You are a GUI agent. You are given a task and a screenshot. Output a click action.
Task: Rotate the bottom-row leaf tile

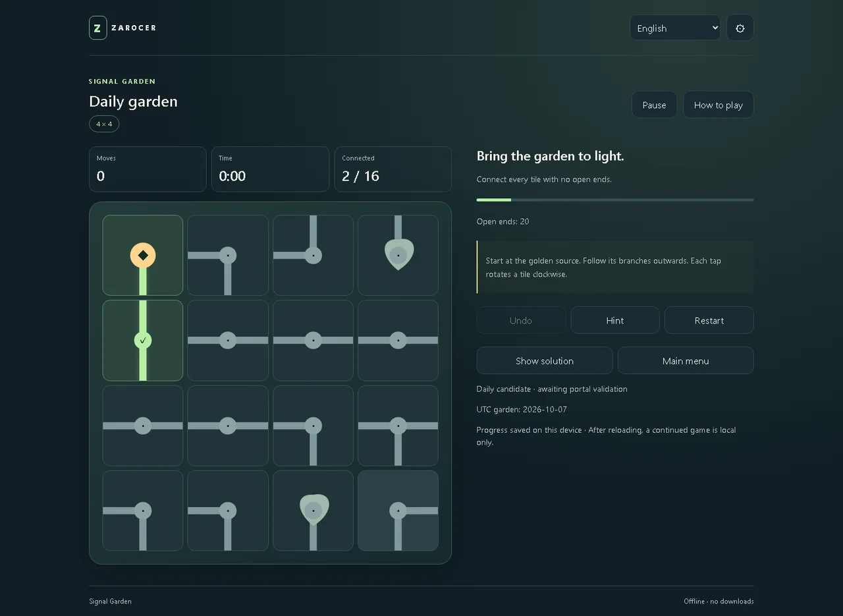pos(313,511)
